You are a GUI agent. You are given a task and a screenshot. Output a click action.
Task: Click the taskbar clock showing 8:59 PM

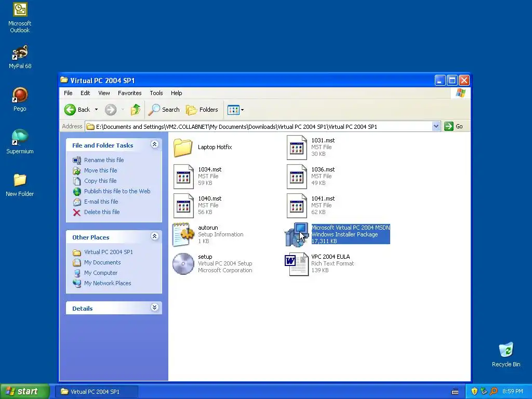513,392
